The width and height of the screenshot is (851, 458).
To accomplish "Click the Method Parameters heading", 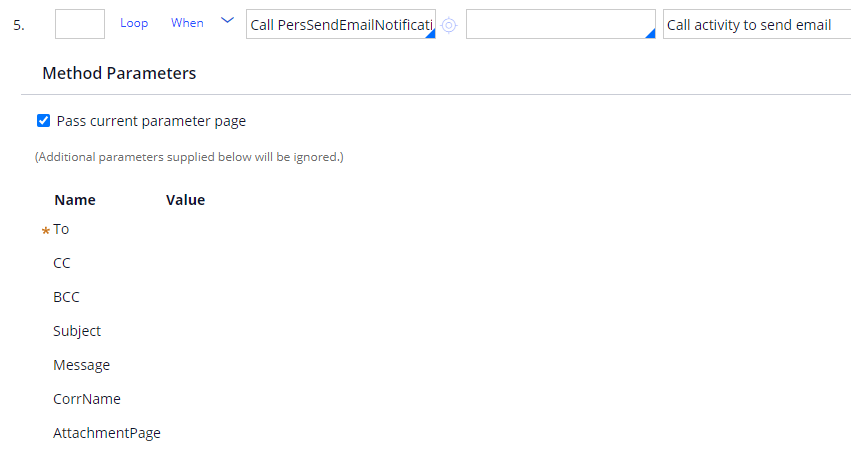I will pos(119,73).
